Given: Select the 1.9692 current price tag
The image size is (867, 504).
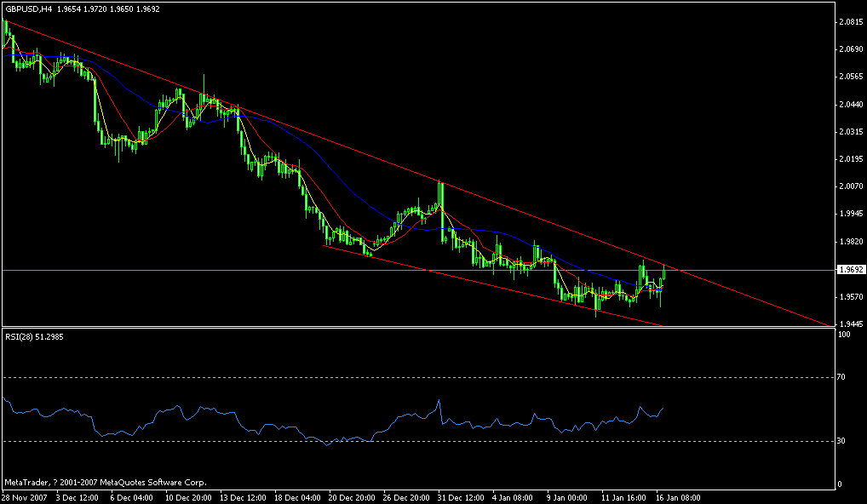Looking at the screenshot, I should [x=851, y=270].
